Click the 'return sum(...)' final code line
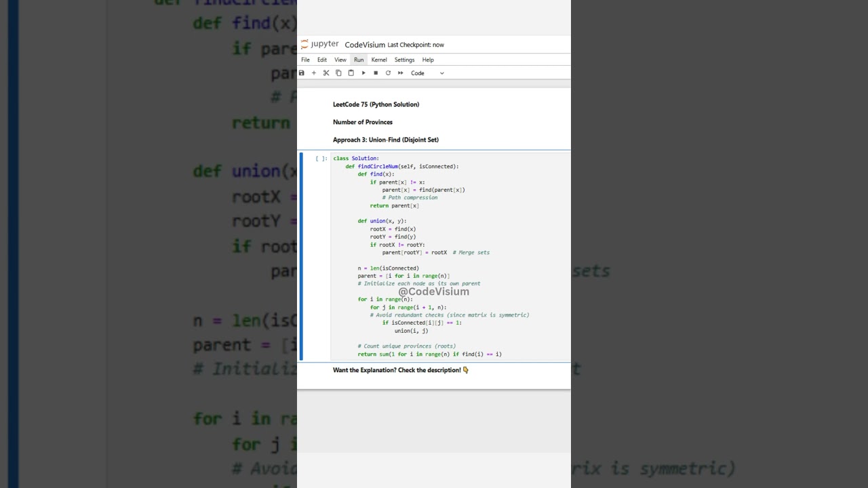This screenshot has width=868, height=488. click(x=430, y=354)
